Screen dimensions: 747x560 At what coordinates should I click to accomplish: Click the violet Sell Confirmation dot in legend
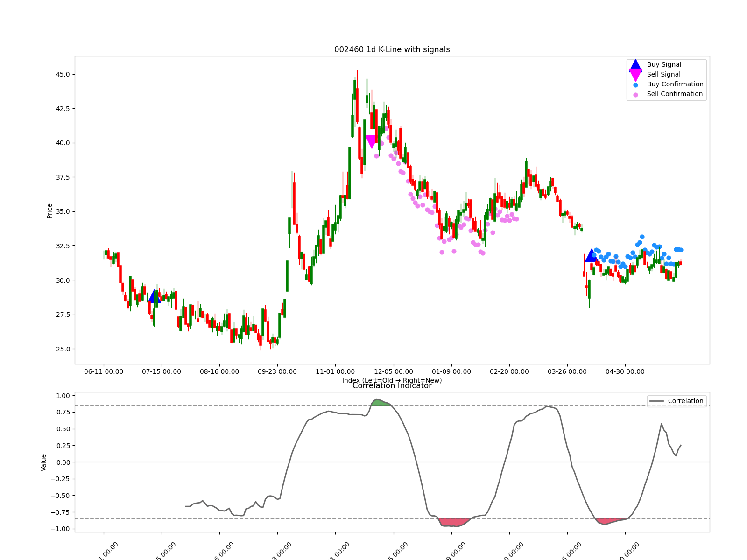635,94
